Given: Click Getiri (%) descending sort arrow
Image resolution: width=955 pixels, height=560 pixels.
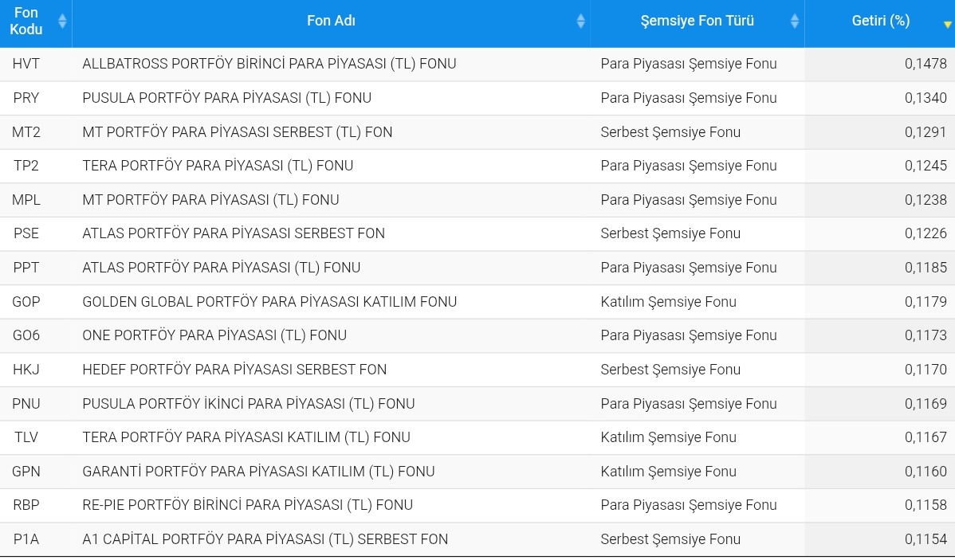Looking at the screenshot, I should (x=947, y=25).
